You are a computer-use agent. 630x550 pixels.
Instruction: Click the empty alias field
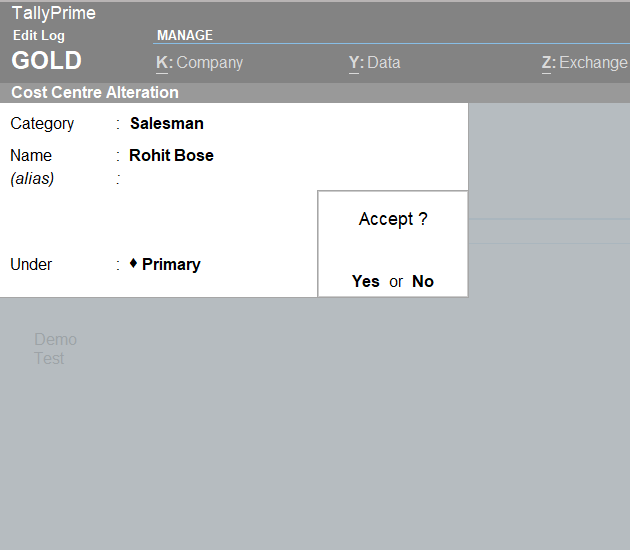click(200, 179)
